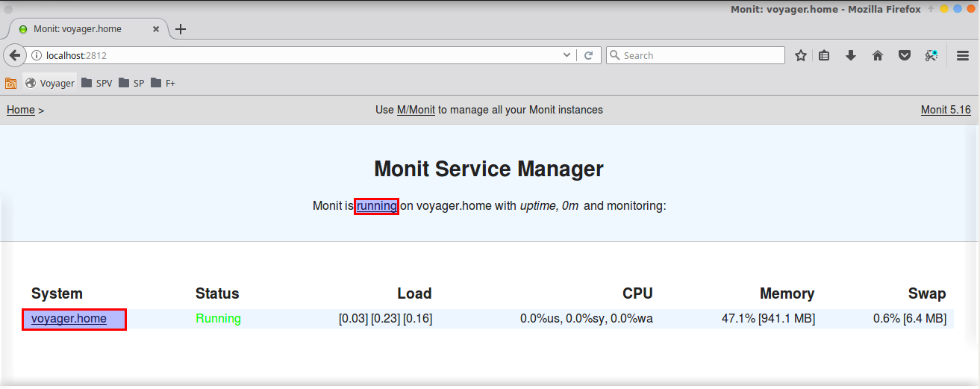The height and width of the screenshot is (389, 980).
Task: Show site information icon in address bar
Action: click(x=36, y=55)
